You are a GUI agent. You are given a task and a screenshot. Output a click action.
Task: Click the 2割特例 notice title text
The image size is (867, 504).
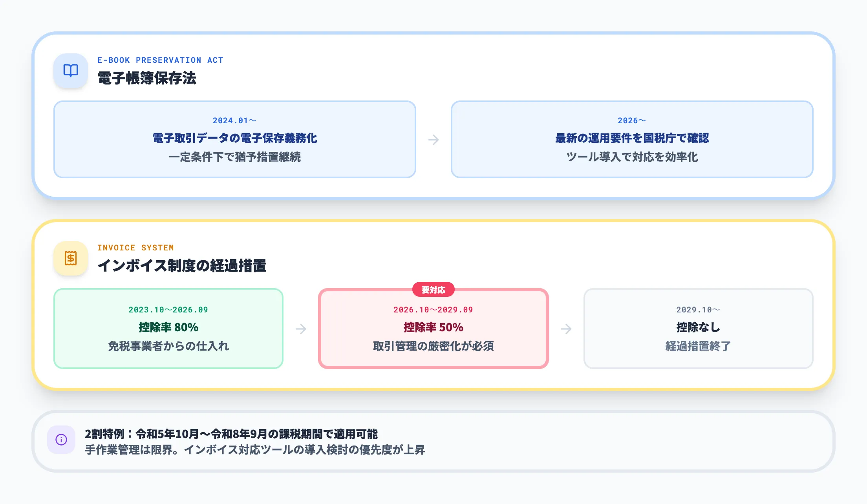coord(231,434)
